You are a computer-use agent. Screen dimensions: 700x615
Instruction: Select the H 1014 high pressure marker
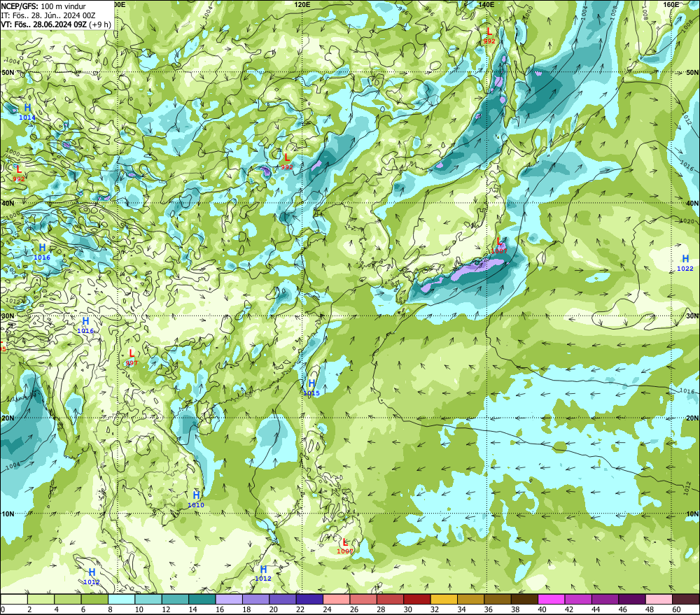pos(27,111)
